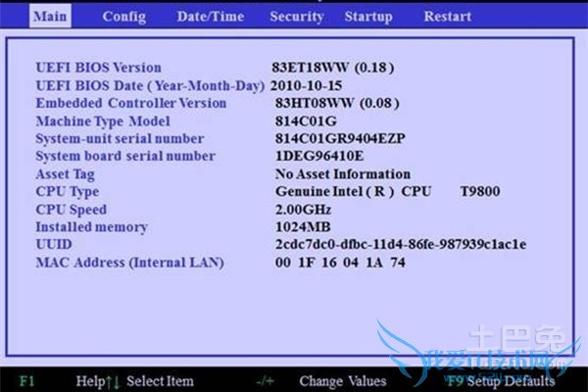Open the Security tab
Viewport: 588px width, 392px height.
click(x=297, y=17)
